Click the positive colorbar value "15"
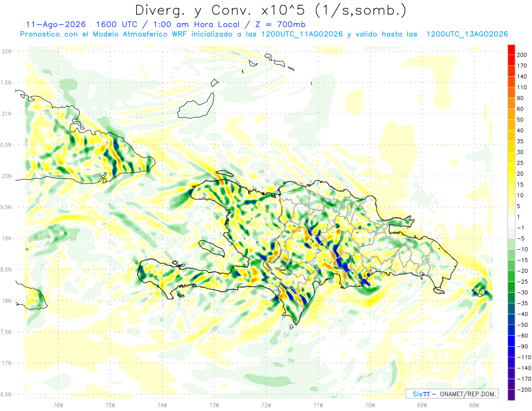Screen dimensions: 532x411 pos(520,184)
